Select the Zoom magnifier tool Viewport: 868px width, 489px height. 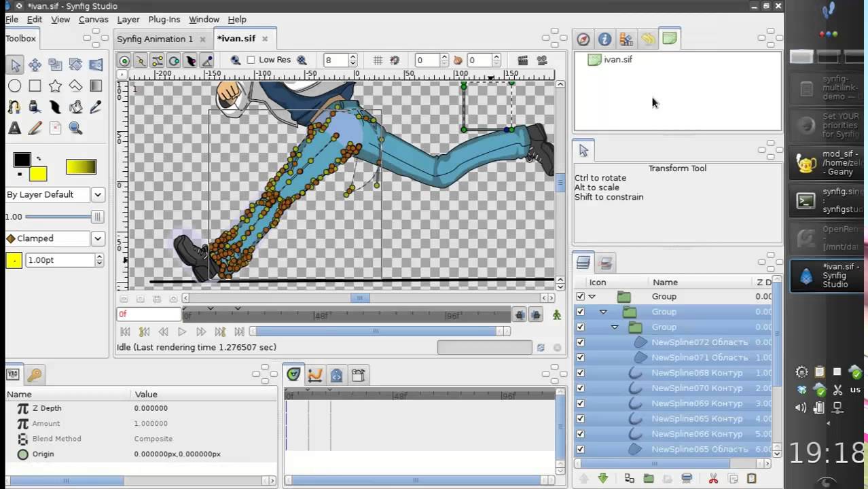75,128
